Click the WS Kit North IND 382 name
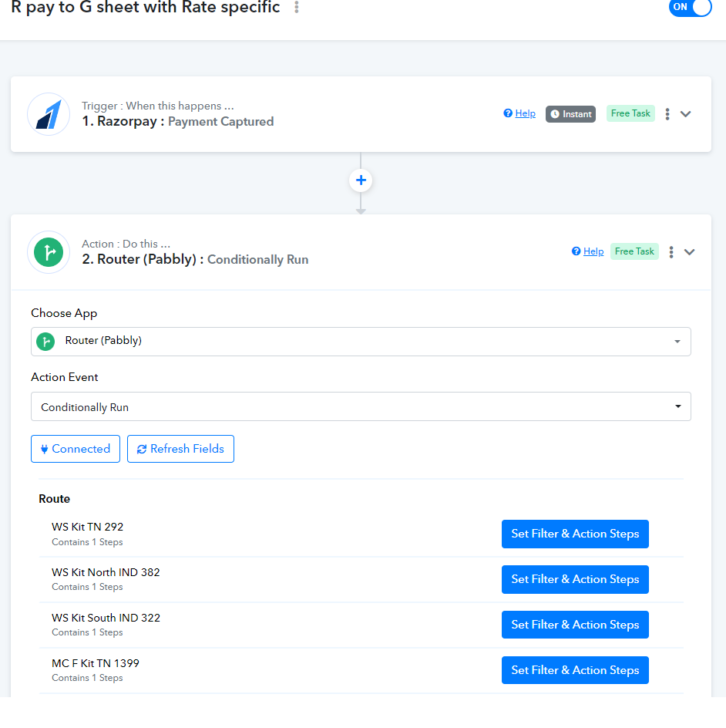The image size is (726, 728). [x=106, y=572]
